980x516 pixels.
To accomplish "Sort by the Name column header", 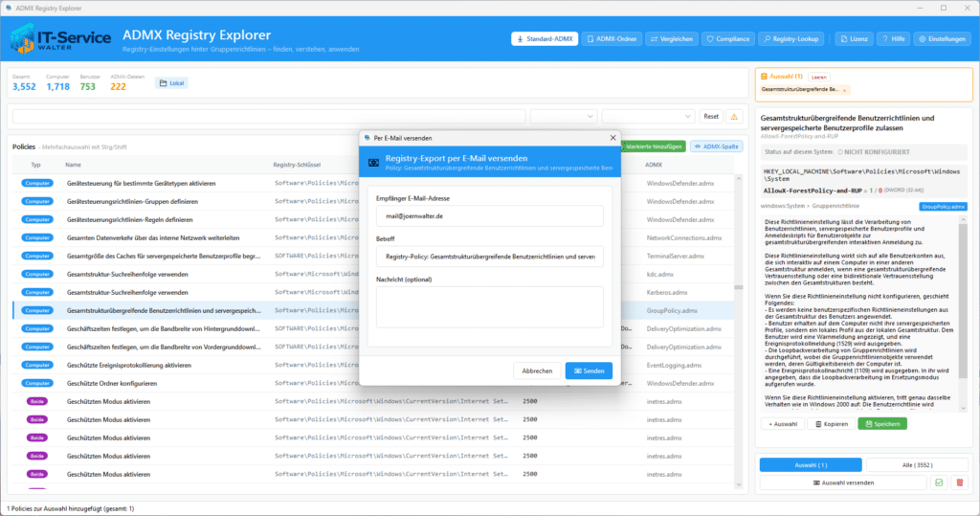I will 73,165.
